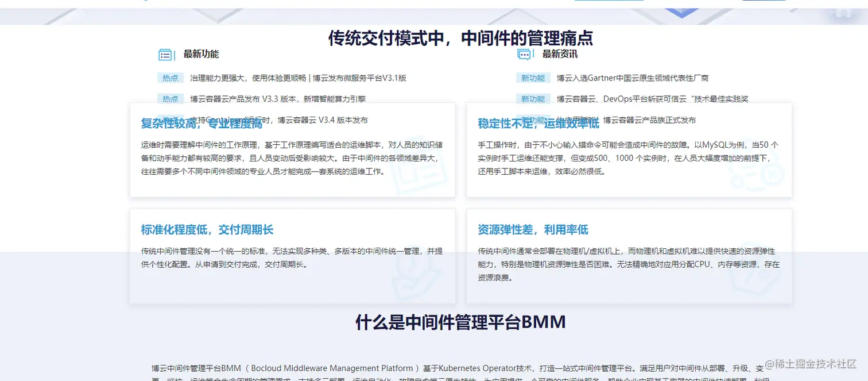The height and width of the screenshot is (381, 868).
Task: Click card title 稳定性不足，运维效率低
Action: pyautogui.click(x=538, y=123)
